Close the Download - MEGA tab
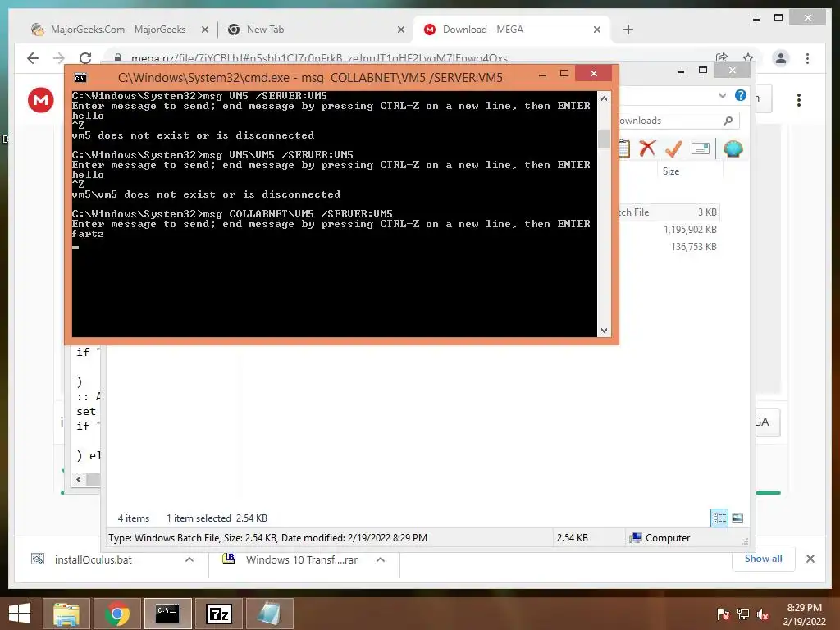840x630 pixels. 597,30
